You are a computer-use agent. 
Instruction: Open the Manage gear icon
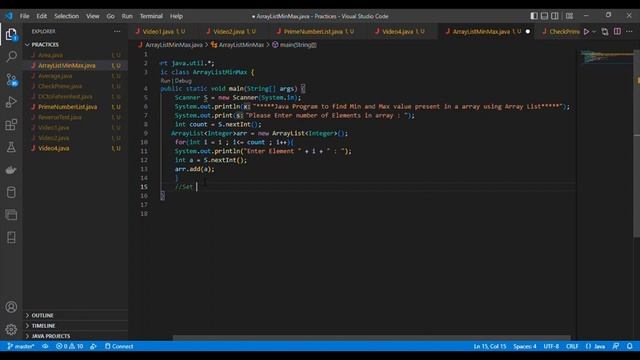point(11,329)
